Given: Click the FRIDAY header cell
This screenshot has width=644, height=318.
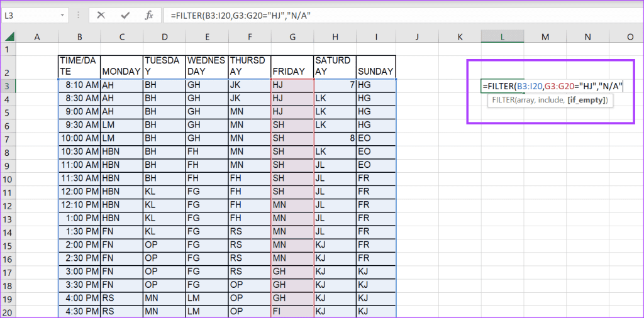Looking at the screenshot, I should point(292,71).
